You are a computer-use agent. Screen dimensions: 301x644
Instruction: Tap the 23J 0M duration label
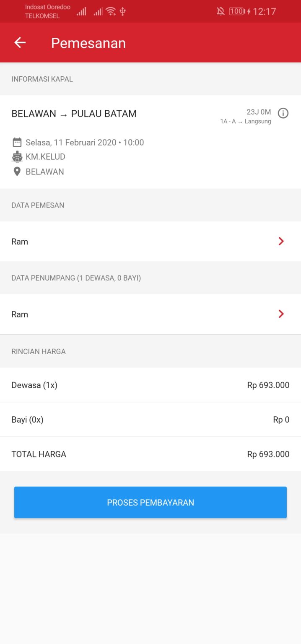point(259,112)
